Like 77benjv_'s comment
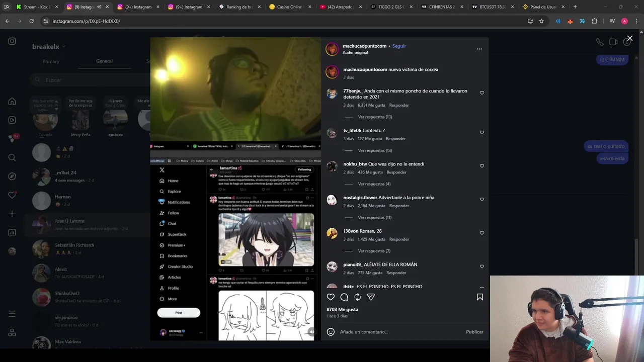 481,93
